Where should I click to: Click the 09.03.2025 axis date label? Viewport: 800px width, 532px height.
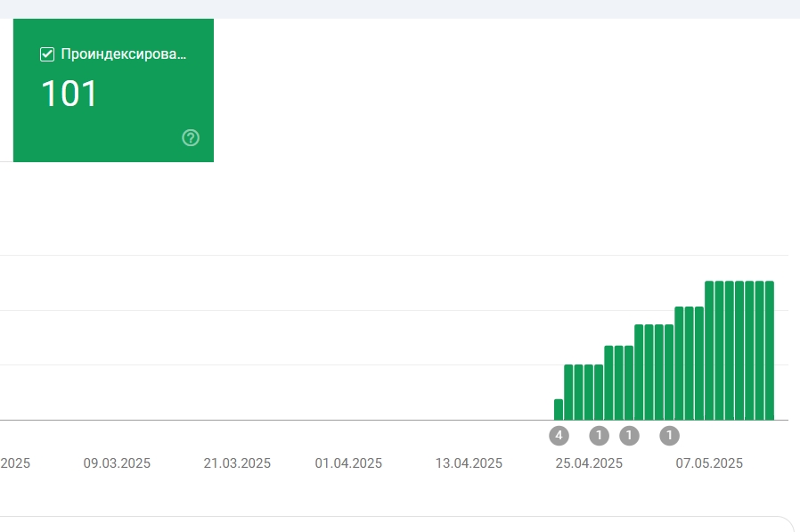pos(117,463)
